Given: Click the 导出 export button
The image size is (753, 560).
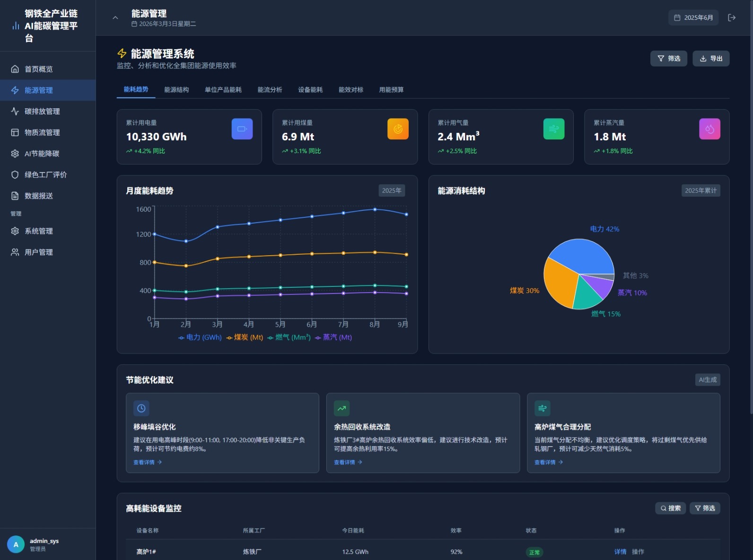Looking at the screenshot, I should 711,59.
